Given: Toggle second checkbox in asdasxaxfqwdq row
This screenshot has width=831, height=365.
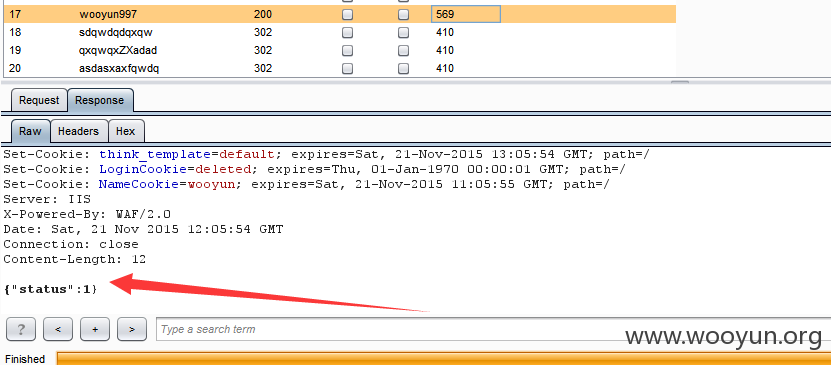Looking at the screenshot, I should tap(403, 68).
